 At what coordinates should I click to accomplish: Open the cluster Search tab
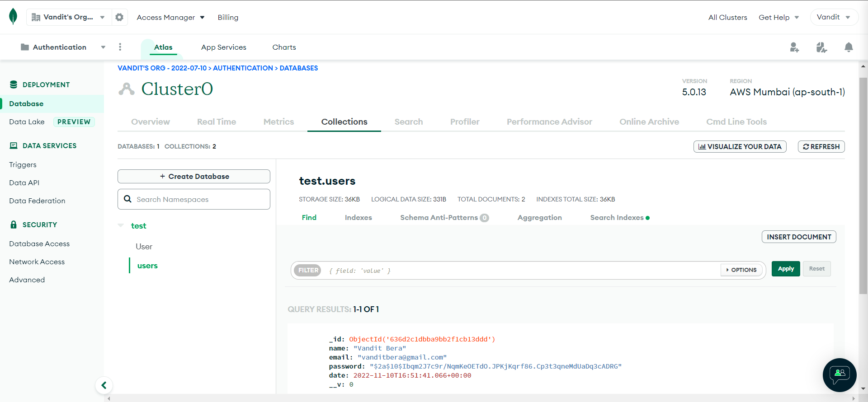409,122
